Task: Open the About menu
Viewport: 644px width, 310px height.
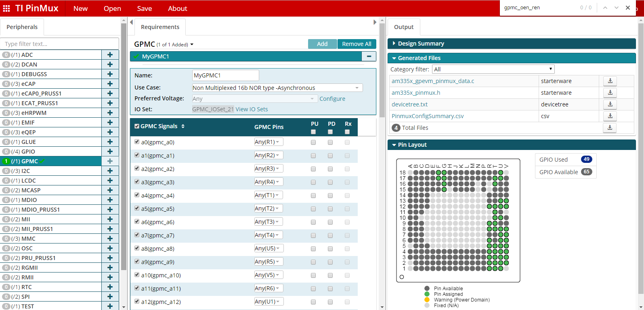Action: pyautogui.click(x=178, y=8)
